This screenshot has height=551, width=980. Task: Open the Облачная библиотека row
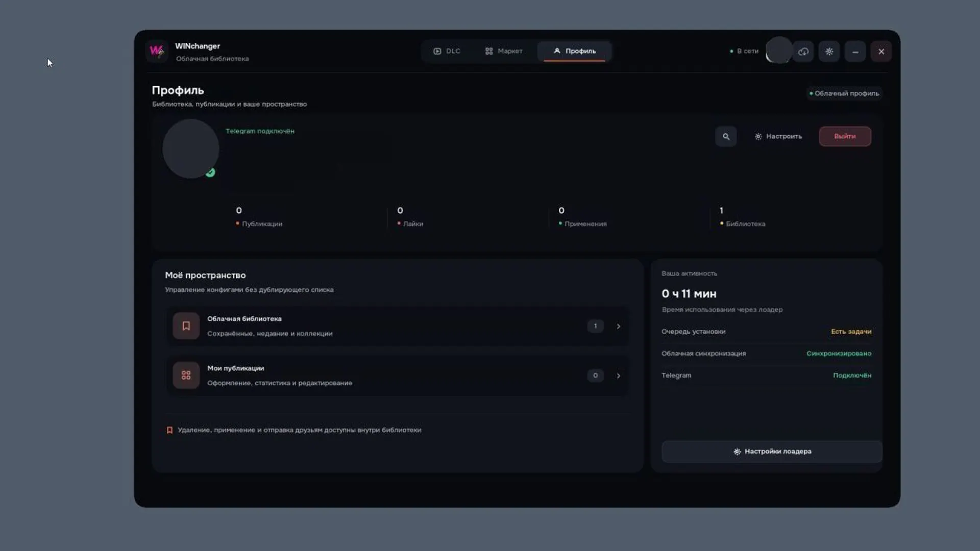pyautogui.click(x=397, y=326)
